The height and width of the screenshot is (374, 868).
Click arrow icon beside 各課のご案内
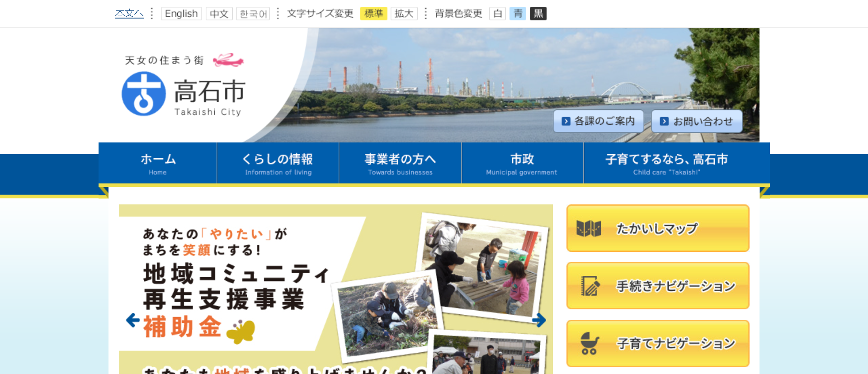tap(566, 121)
